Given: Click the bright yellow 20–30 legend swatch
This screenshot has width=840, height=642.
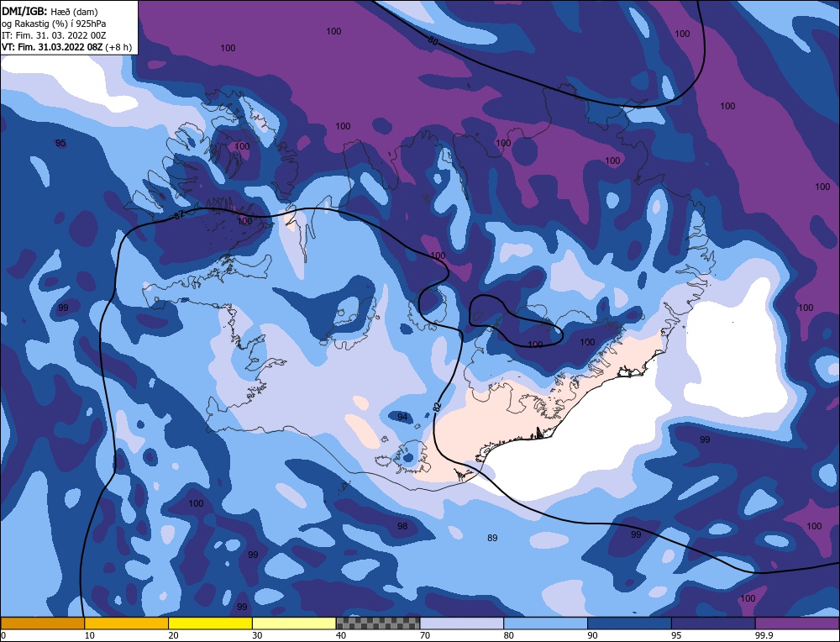Looking at the screenshot, I should pyautogui.click(x=210, y=623).
